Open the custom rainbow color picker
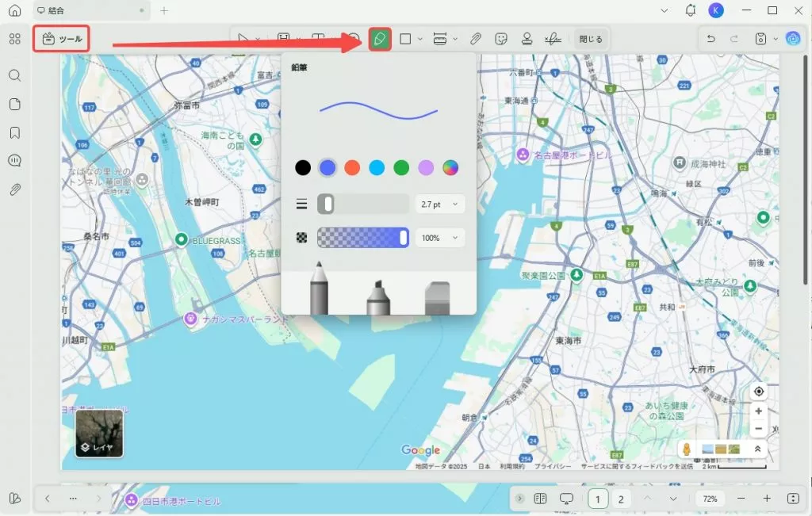This screenshot has height=516, width=812. [450, 168]
